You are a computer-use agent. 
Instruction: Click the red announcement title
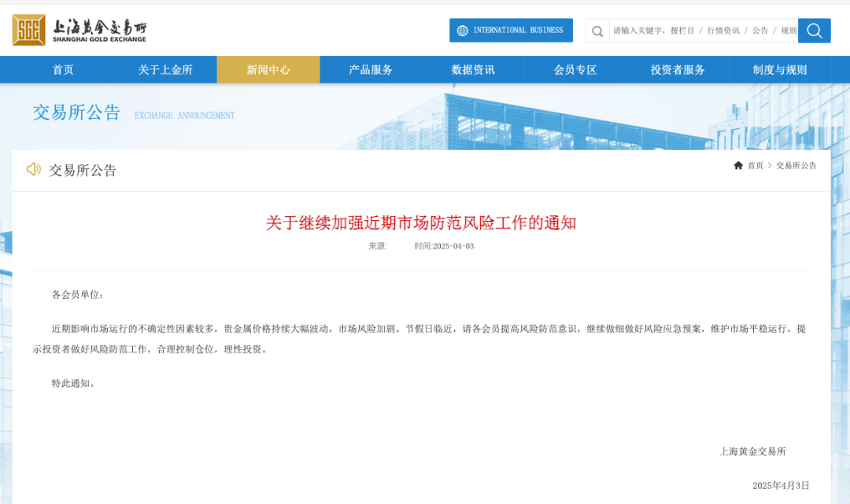tap(421, 223)
